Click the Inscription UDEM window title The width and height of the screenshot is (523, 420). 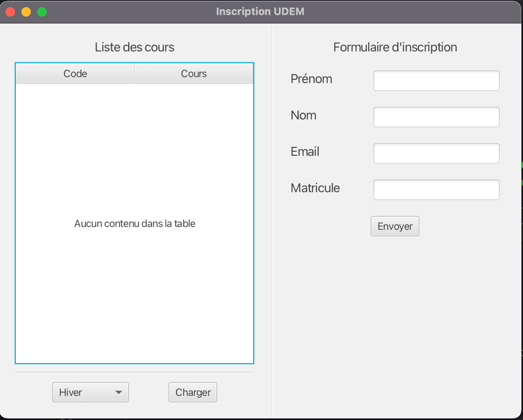[x=260, y=11]
